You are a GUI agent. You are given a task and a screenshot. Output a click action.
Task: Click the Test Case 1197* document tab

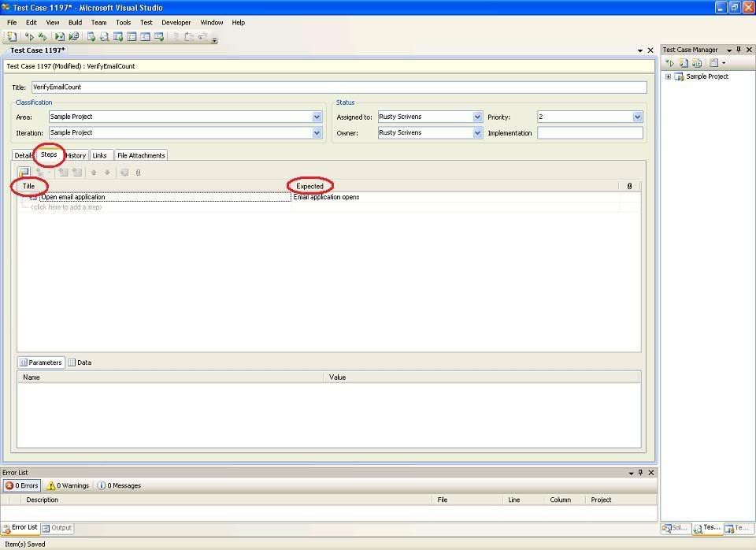tap(38, 50)
